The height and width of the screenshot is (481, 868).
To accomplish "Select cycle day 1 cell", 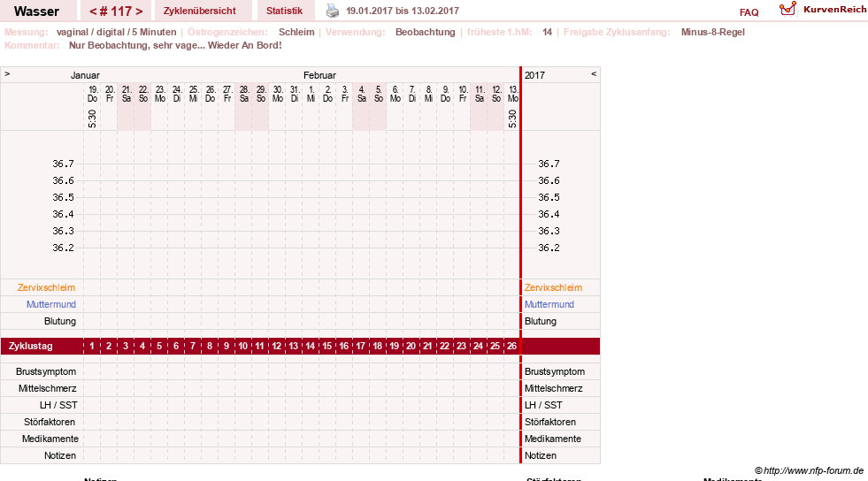I will pos(92,346).
